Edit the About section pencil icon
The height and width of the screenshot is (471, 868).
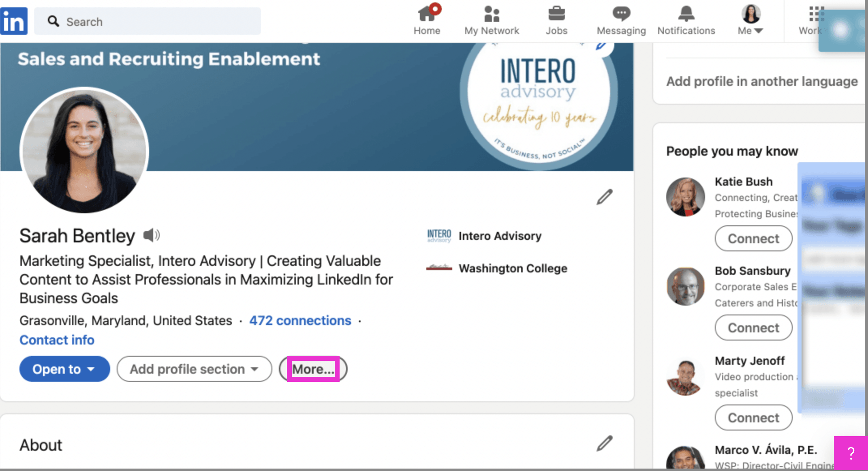pyautogui.click(x=604, y=443)
